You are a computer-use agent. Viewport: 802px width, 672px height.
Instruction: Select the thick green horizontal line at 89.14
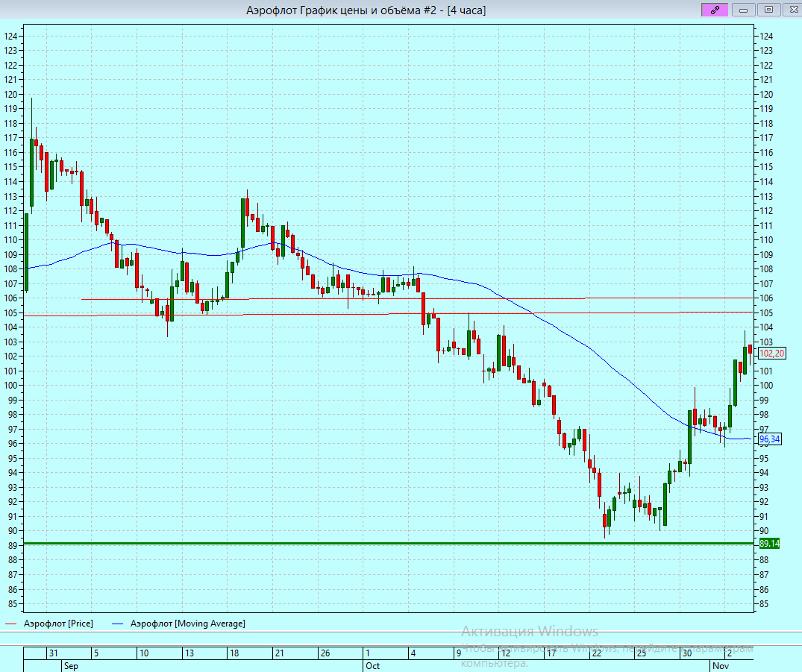coord(389,543)
